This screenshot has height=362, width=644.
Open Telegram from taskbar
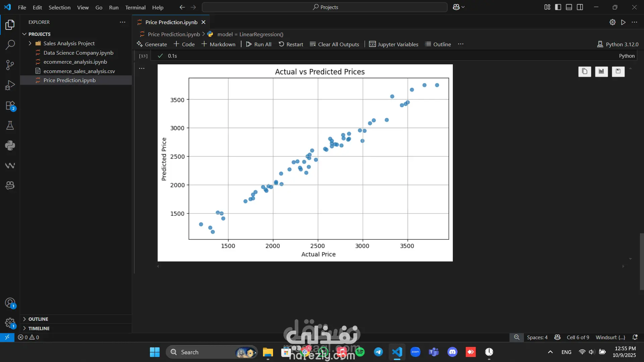(x=378, y=352)
